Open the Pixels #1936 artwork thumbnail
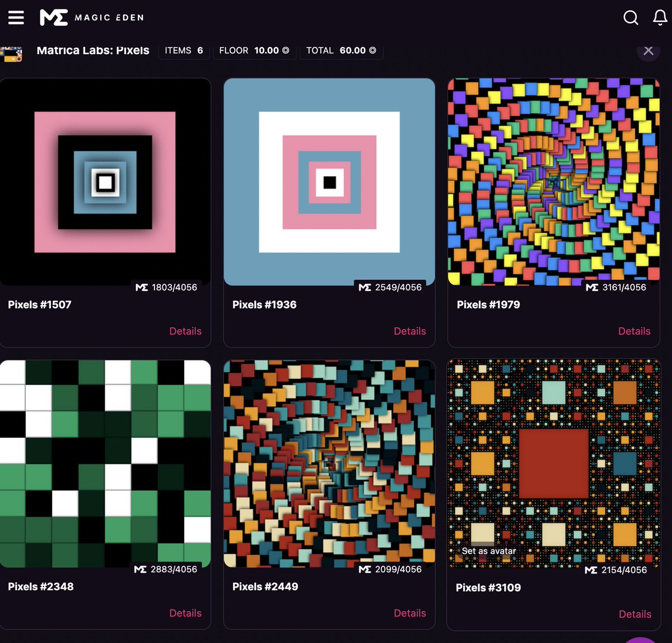Viewport: 672px width, 643px height. 329,182
